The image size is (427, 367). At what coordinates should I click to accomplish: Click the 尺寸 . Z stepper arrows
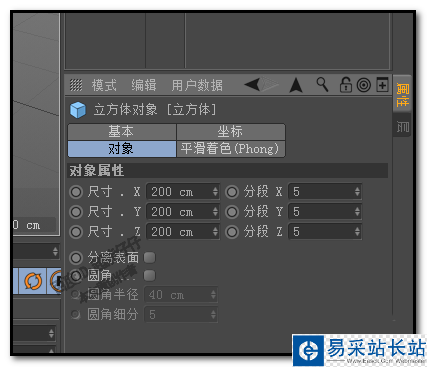click(215, 232)
